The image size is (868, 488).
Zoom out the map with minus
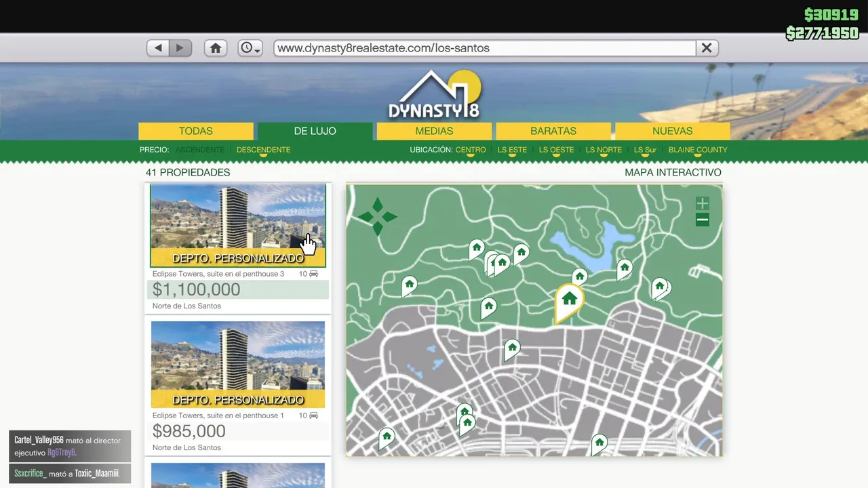click(x=703, y=220)
